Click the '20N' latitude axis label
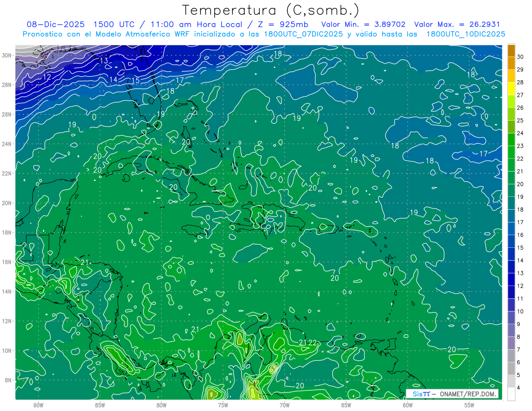This screenshot has height=411, width=532. pos(7,203)
